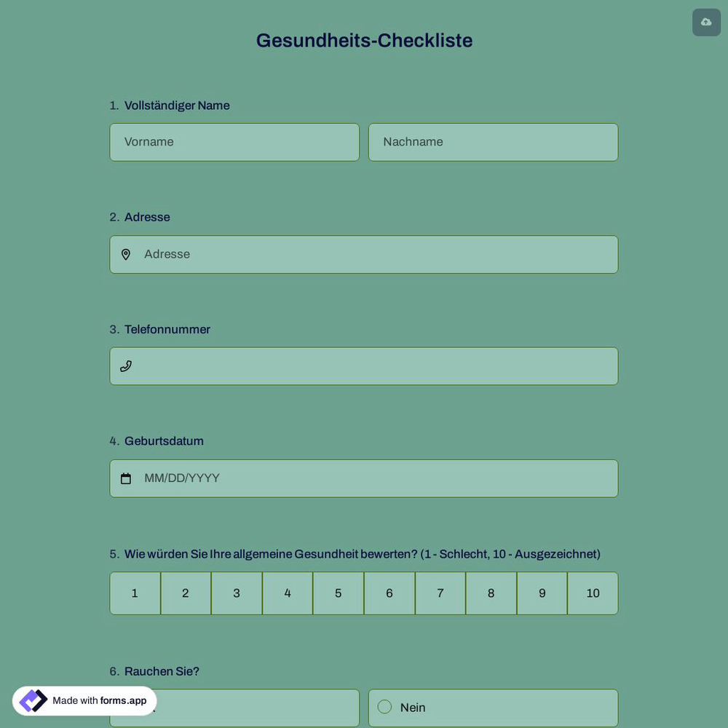Viewport: 728px width, 728px height.
Task: Open the calendar icon in Geburtsdatum field
Action: tap(125, 477)
